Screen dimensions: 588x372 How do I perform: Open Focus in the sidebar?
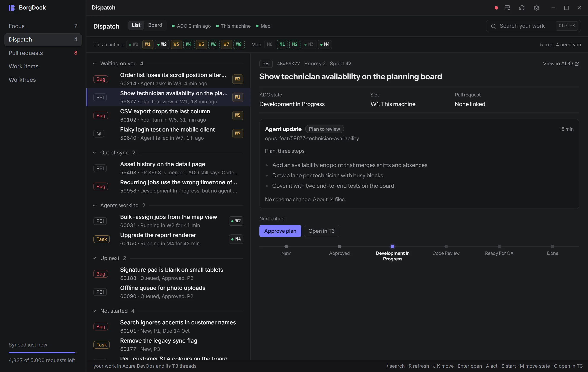point(43,26)
